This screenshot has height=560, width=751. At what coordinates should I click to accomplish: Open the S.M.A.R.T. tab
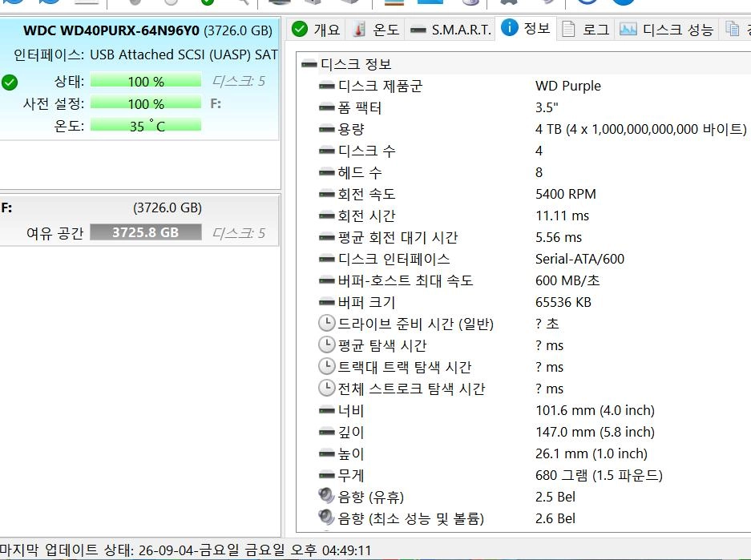pos(451,30)
